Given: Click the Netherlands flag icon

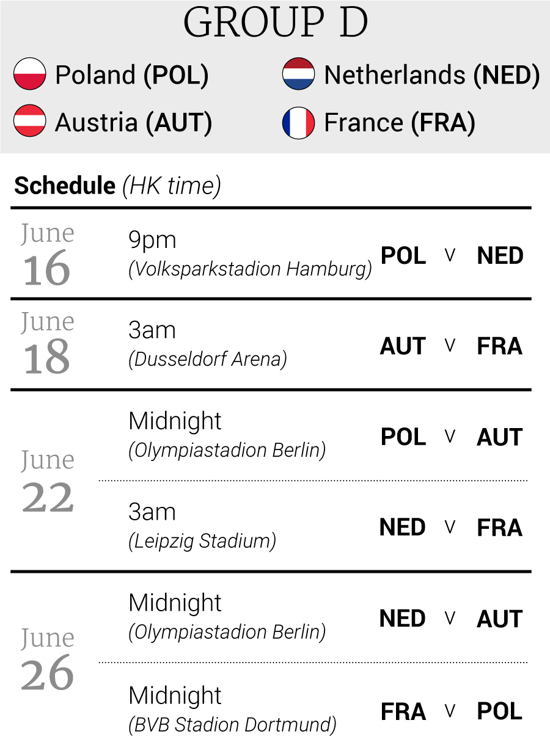Looking at the screenshot, I should point(298,75).
